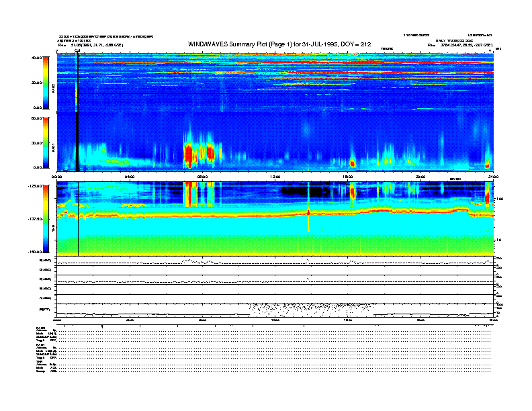Click the TNR status block heading at bottom

tap(39, 361)
